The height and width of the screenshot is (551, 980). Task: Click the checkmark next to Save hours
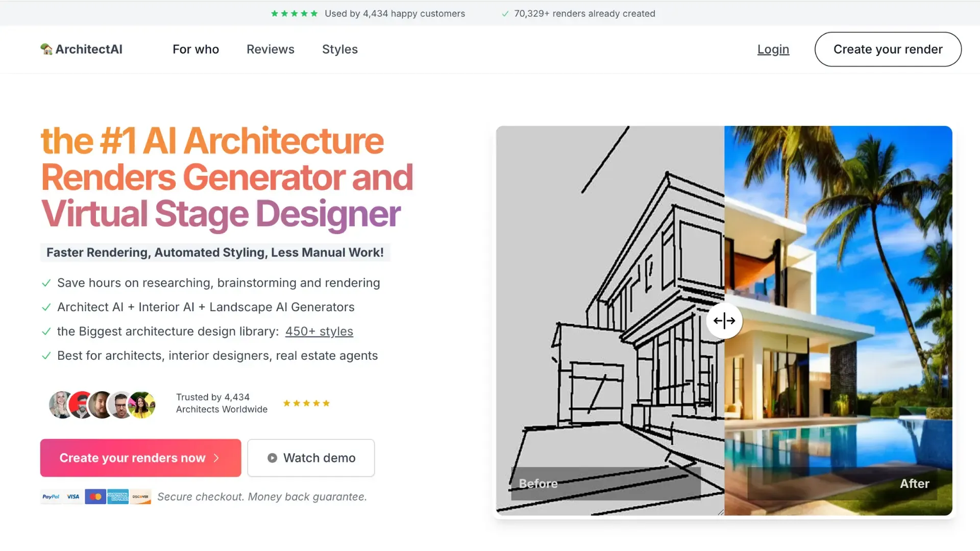click(46, 283)
